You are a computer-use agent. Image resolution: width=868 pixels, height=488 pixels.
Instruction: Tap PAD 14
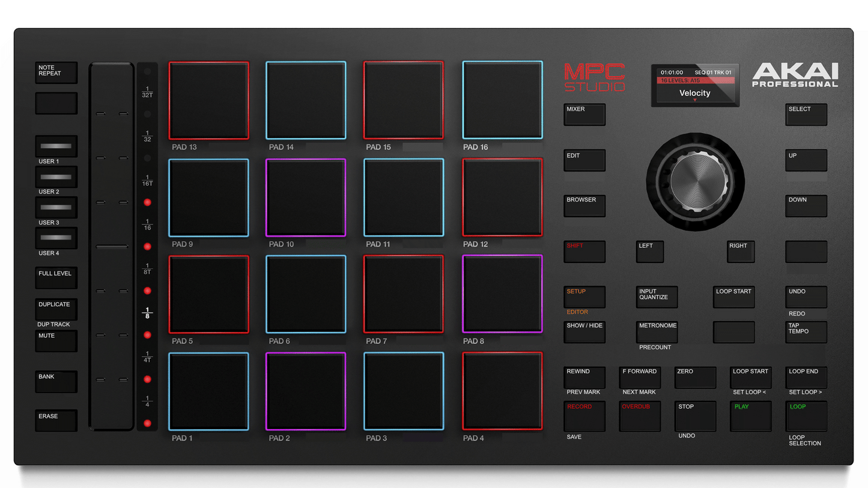tap(306, 100)
